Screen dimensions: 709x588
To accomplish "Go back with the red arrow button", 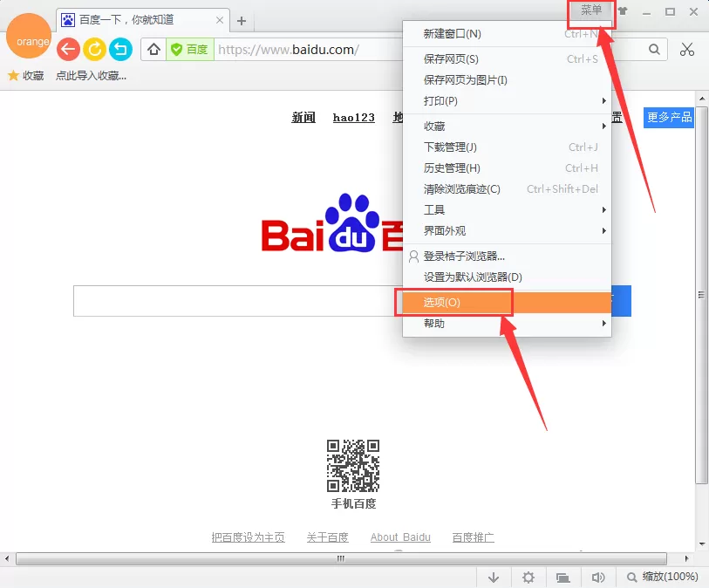I will [68, 49].
